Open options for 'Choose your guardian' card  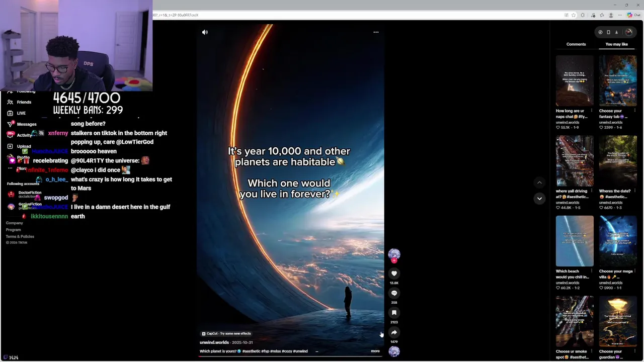click(x=634, y=351)
